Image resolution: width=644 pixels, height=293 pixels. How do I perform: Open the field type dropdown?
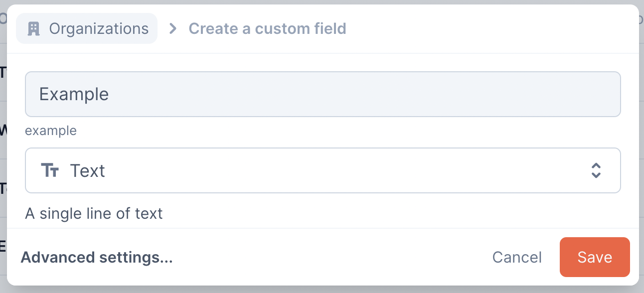(322, 170)
